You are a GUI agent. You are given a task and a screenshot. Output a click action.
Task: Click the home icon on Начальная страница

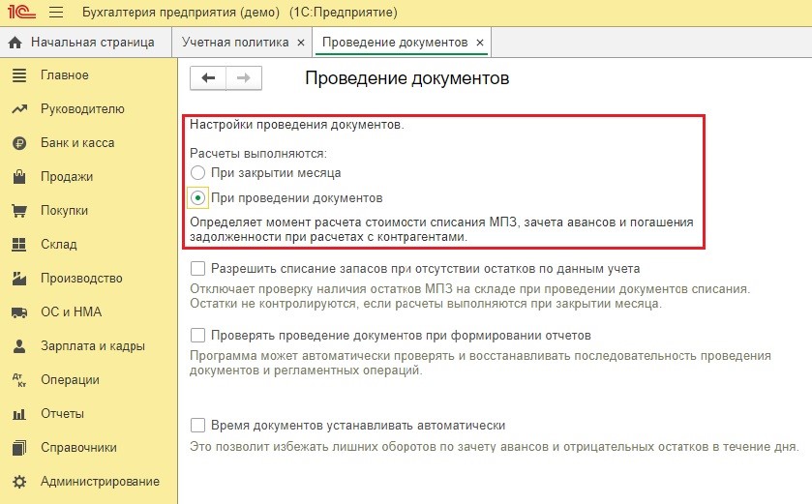(x=15, y=44)
